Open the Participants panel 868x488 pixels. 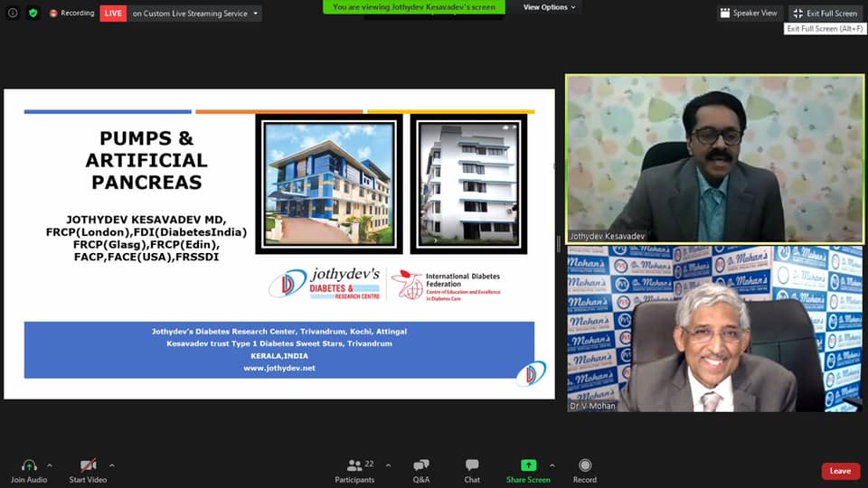(354, 472)
